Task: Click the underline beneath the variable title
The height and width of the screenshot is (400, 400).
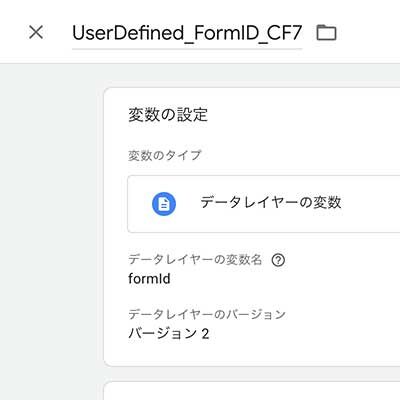Action: (x=187, y=49)
